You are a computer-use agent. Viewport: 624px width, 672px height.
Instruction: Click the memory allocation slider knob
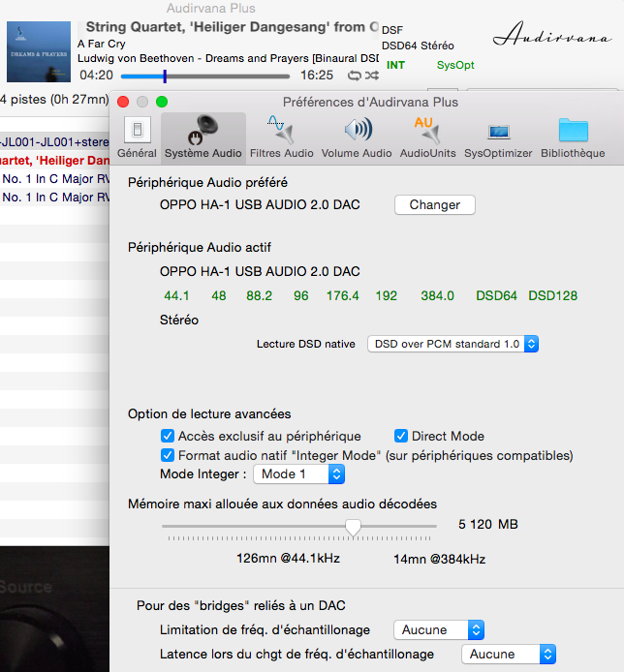tap(353, 527)
